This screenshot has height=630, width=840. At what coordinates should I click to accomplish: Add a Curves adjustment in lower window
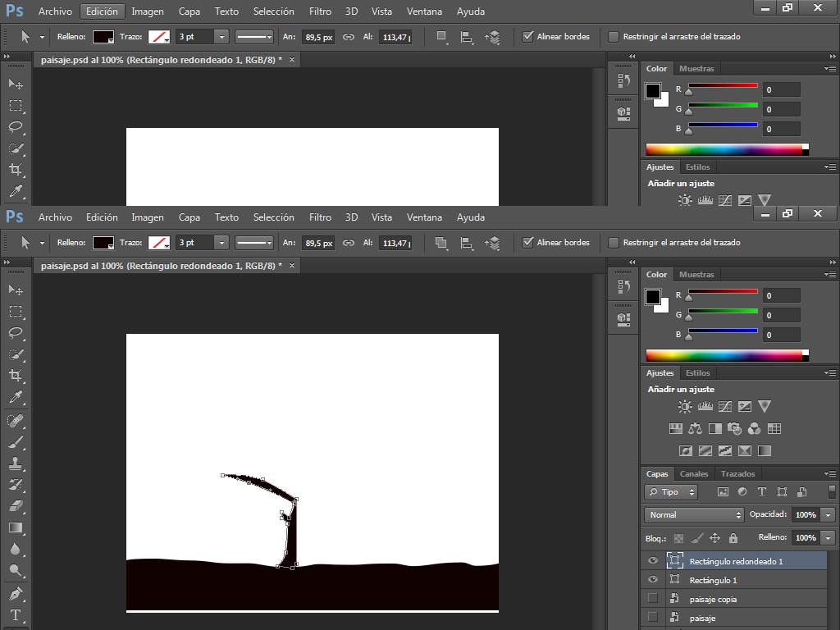coord(725,407)
